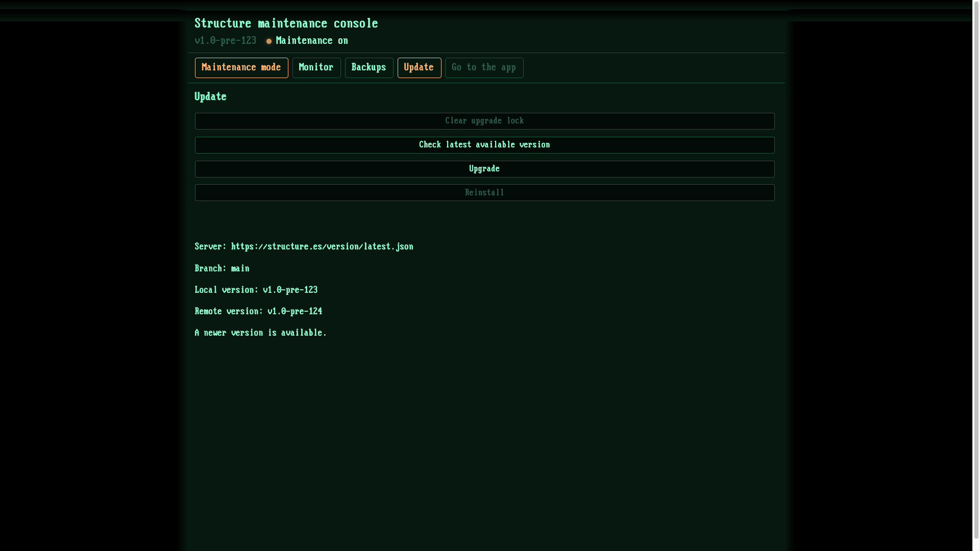The width and height of the screenshot is (980, 551).
Task: Toggle the maintenance status indicator dot
Action: pyautogui.click(x=269, y=41)
